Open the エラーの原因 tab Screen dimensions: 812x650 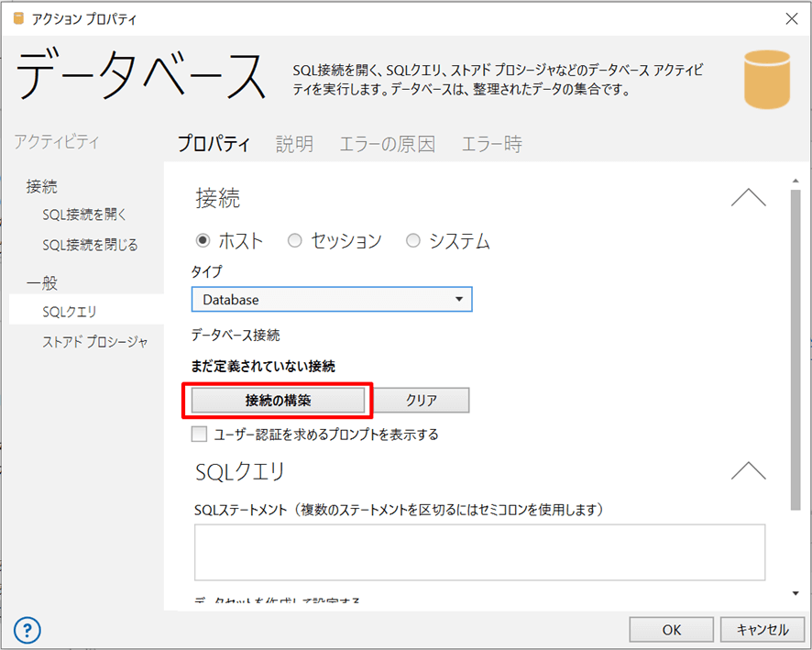pos(387,143)
